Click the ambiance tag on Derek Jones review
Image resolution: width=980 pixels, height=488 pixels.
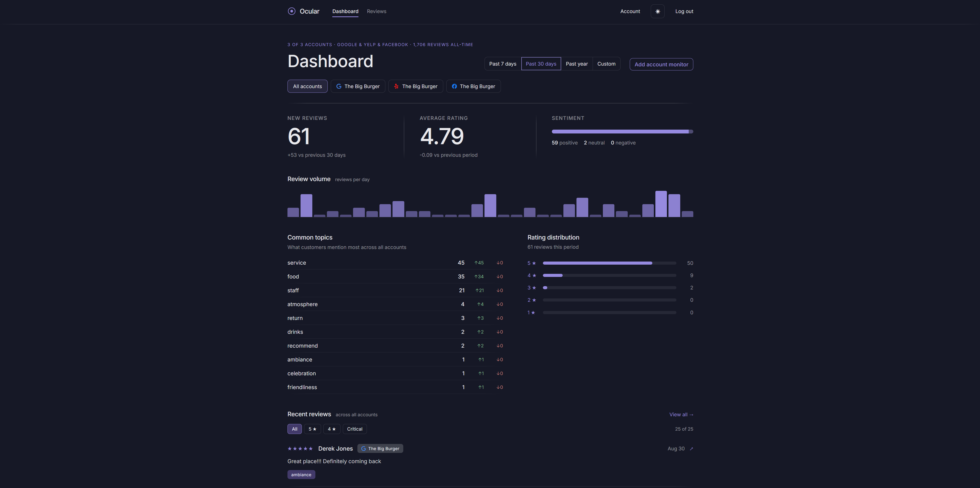click(x=301, y=475)
